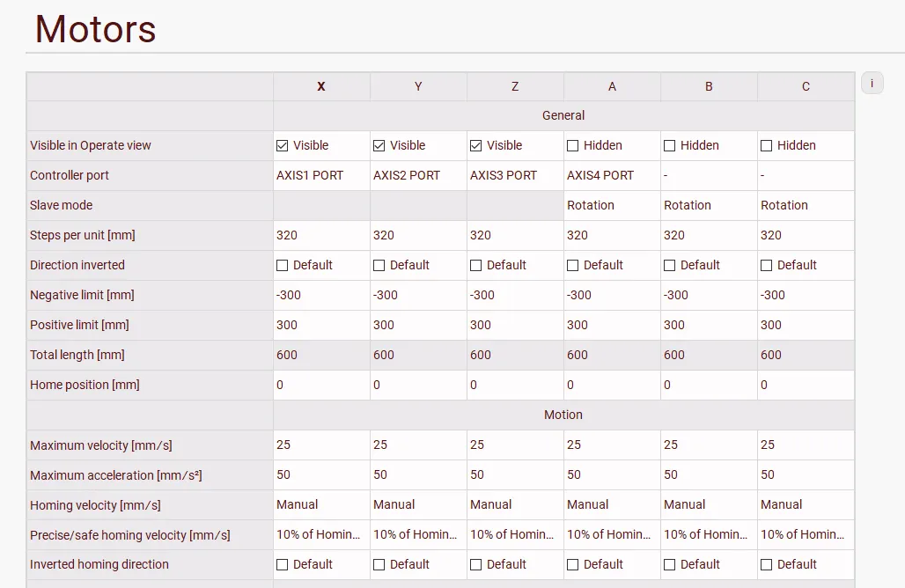
Task: Edit Positive limit for axis C
Action: pos(806,326)
